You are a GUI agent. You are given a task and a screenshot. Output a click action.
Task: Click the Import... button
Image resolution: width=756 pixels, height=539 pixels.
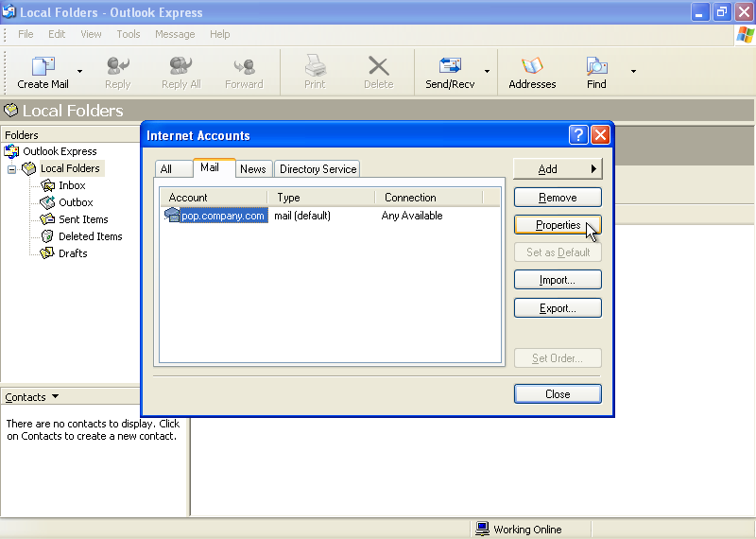pos(558,280)
